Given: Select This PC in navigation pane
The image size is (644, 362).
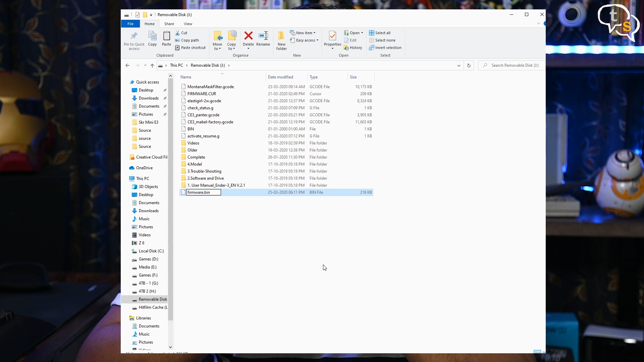Looking at the screenshot, I should coord(143,179).
